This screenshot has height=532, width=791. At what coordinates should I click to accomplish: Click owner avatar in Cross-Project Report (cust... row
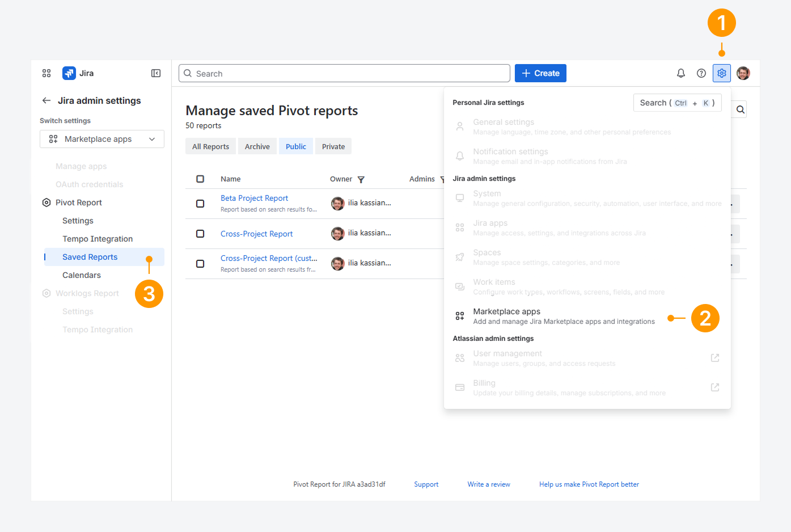[338, 264]
